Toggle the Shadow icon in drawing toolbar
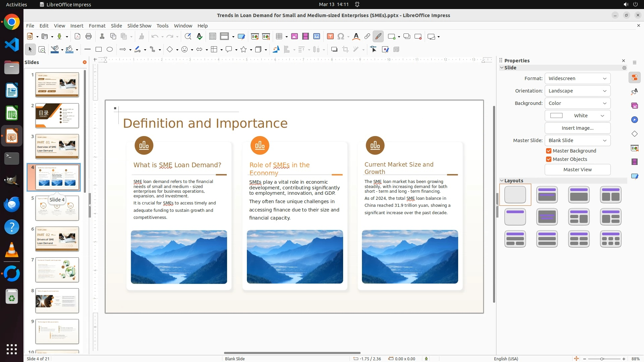 334,50
